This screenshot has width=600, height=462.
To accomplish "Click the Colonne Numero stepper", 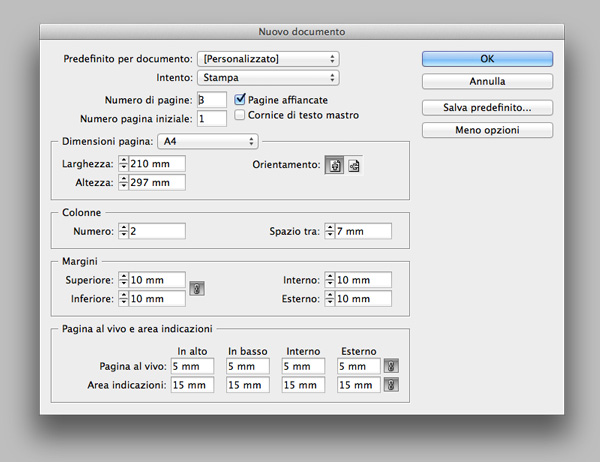I will 123,231.
